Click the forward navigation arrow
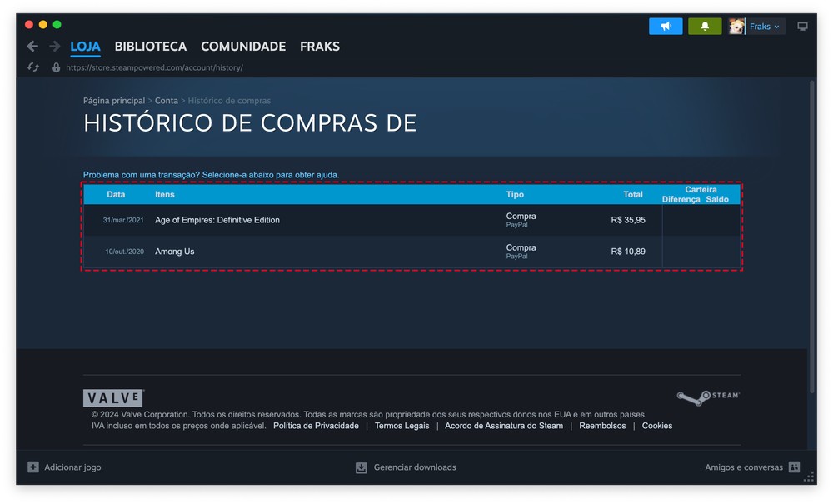Image resolution: width=833 pixels, height=504 pixels. tap(54, 47)
